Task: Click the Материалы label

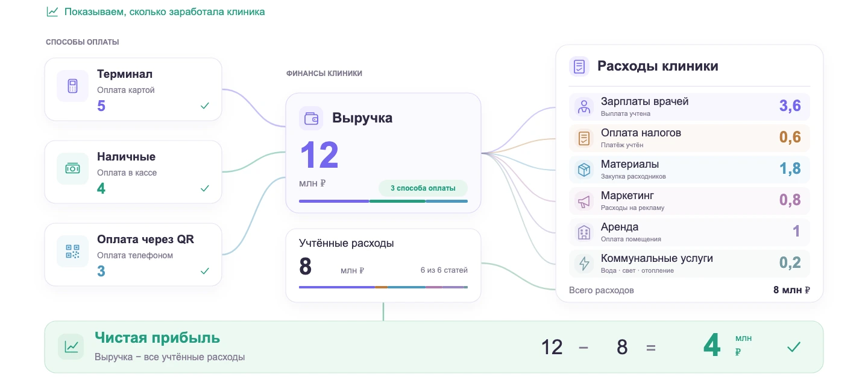Action: coord(630,164)
